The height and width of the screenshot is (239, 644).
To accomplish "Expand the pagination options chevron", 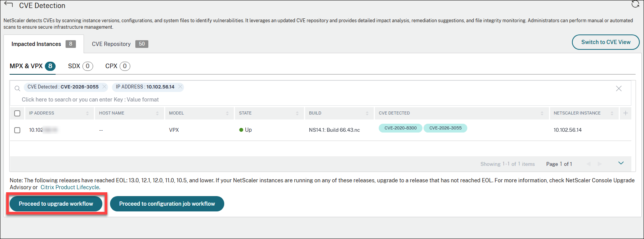I will pos(621,163).
